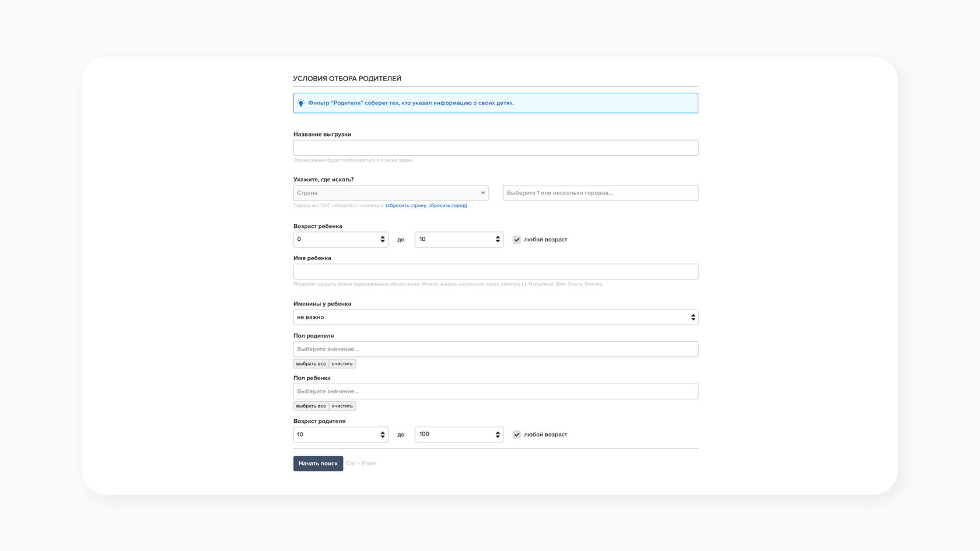The width and height of the screenshot is (980, 551).
Task: Click "выбрать все" under Пол ребенка
Action: (311, 406)
